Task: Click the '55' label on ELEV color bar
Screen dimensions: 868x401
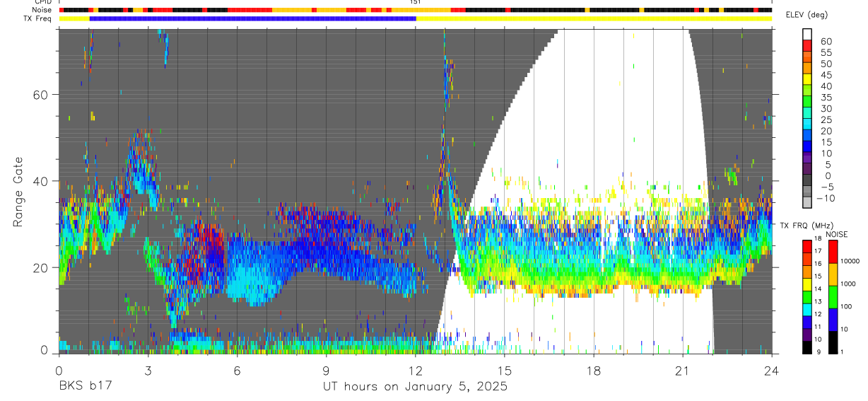Action: click(x=825, y=52)
